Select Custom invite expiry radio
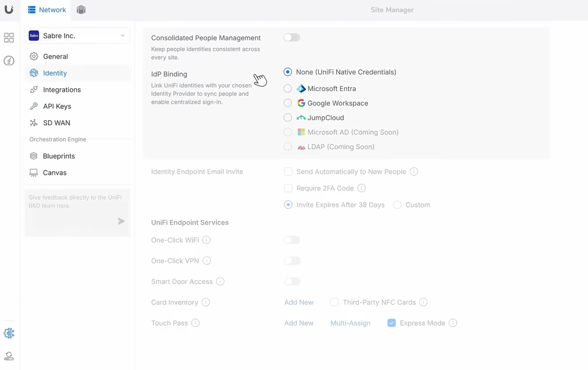588x370 pixels. pyautogui.click(x=397, y=205)
